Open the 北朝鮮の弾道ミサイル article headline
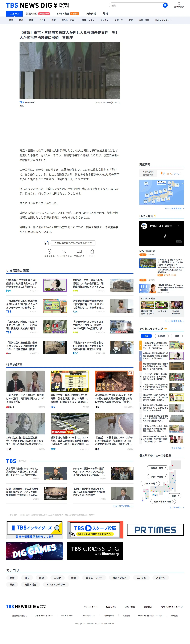This screenshot has width=190, height=644. [89, 492]
